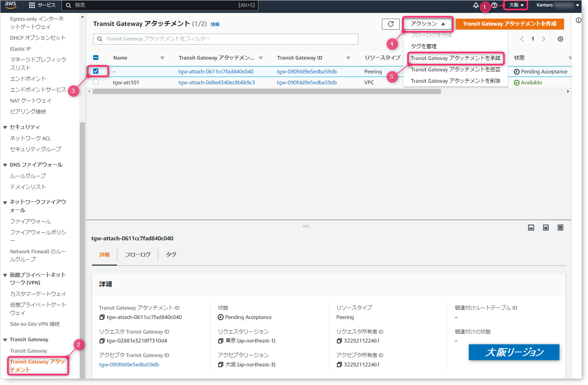
Task: Open the Osaka region dropdown
Action: [x=516, y=5]
